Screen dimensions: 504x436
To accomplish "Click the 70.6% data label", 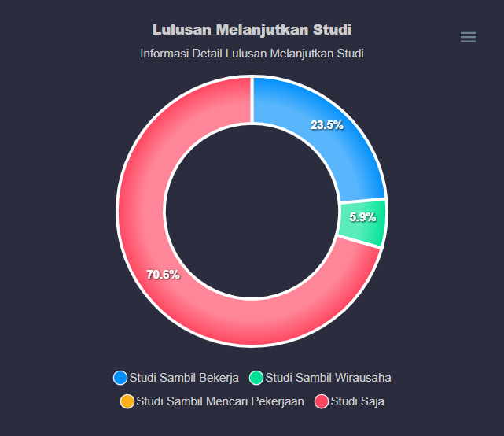I will (163, 275).
